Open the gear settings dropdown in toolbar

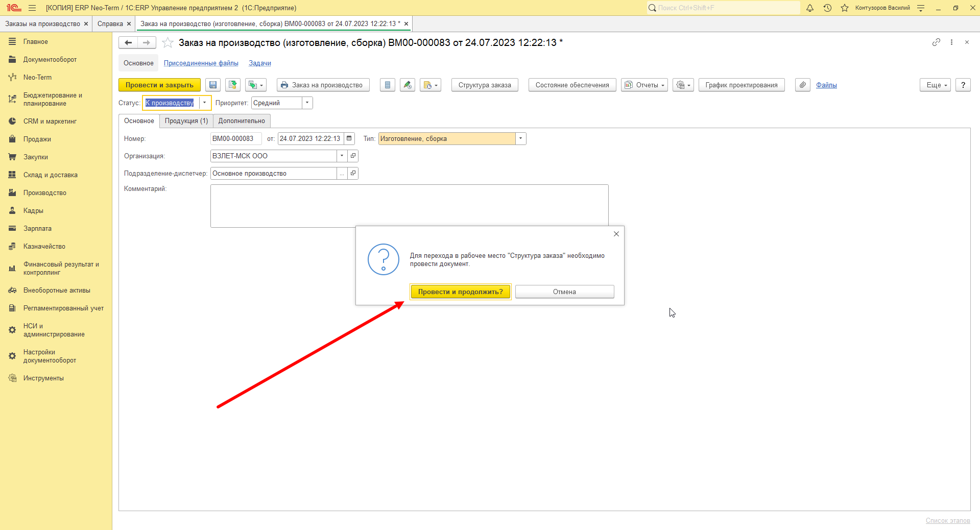683,85
